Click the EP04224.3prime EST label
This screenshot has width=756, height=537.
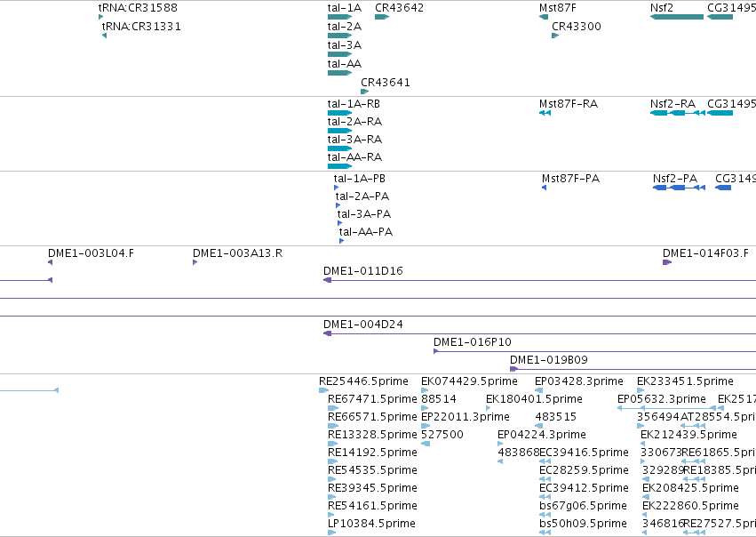pos(542,435)
